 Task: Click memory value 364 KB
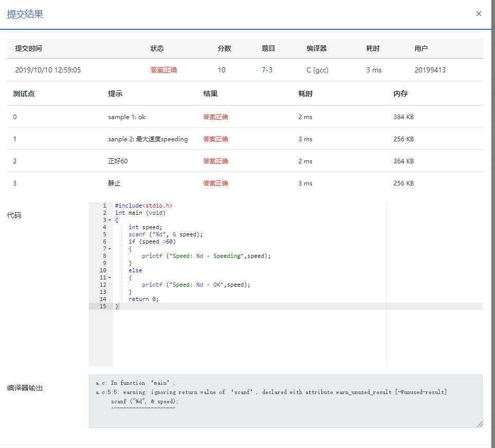tap(404, 161)
